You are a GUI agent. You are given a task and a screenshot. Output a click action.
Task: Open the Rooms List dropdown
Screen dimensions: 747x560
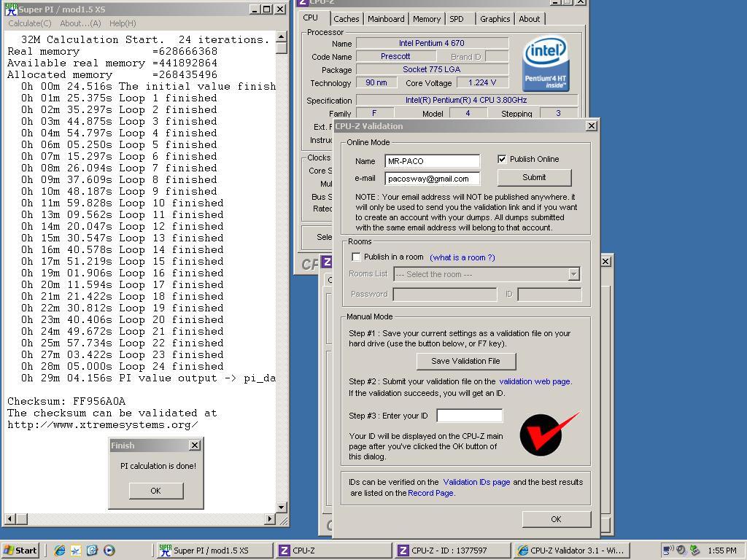(573, 274)
